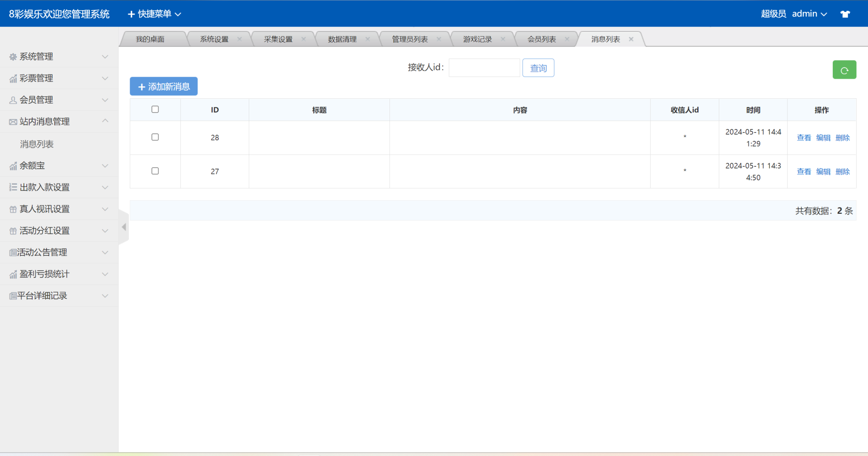Check the checkbox for message ID 28
The image size is (868, 456).
[155, 137]
